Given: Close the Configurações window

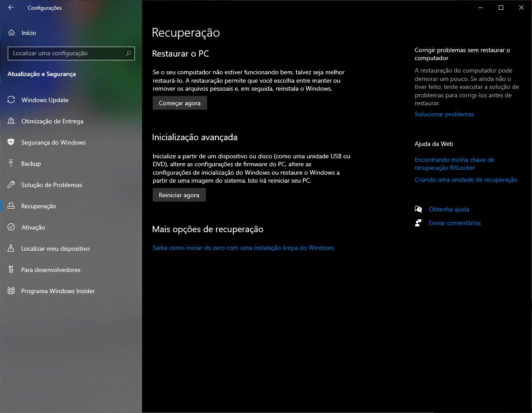Looking at the screenshot, I should 521,8.
